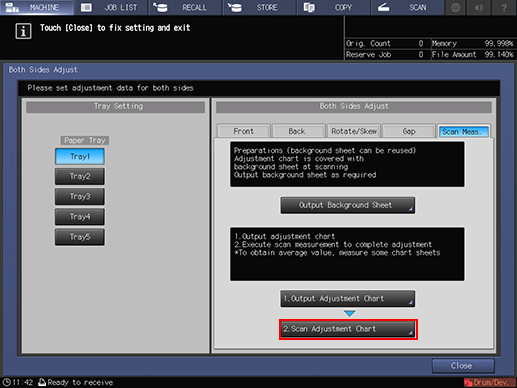This screenshot has height=388, width=517.
Task: Click the STORE disk icon
Action: [x=235, y=7]
